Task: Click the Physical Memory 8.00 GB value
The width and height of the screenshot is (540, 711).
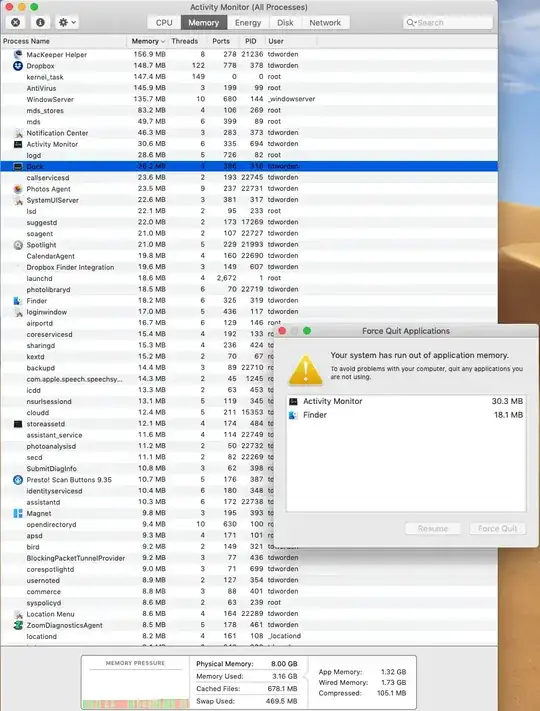Action: [x=284, y=664]
